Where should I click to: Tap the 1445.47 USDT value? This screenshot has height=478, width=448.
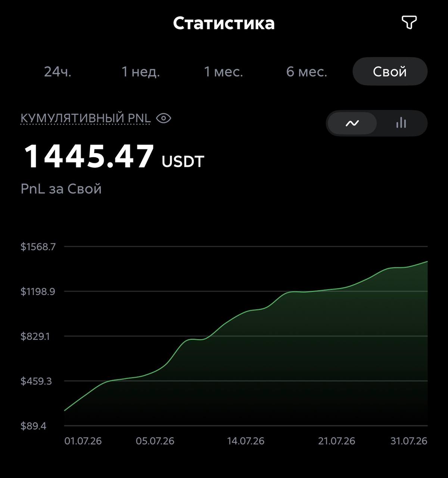114,157
